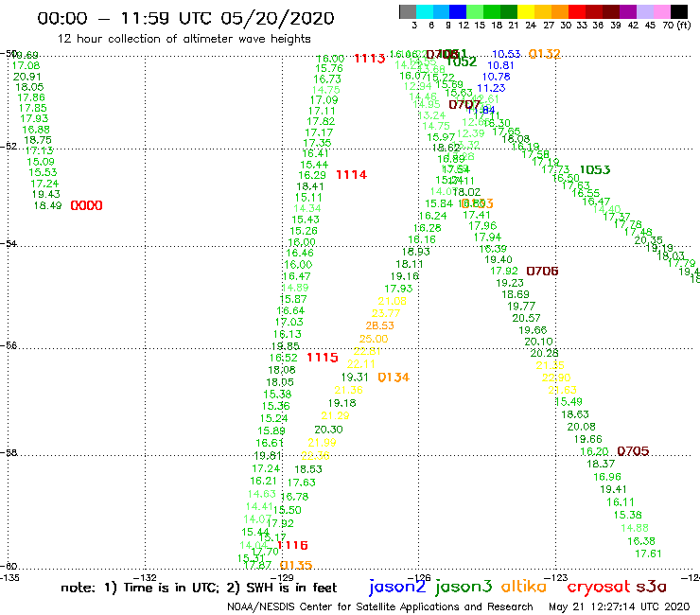Click the cyan swatch in the color scale
The height and width of the screenshot is (615, 700).
coord(424,11)
